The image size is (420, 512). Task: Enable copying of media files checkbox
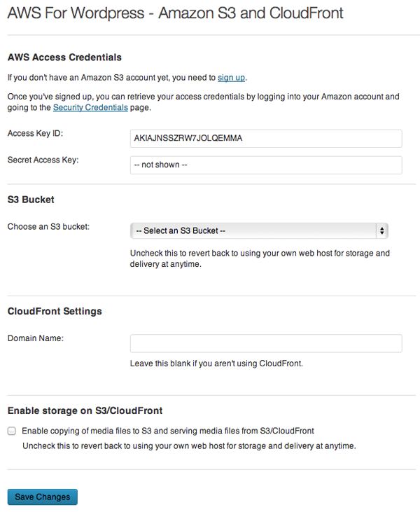coord(12,431)
